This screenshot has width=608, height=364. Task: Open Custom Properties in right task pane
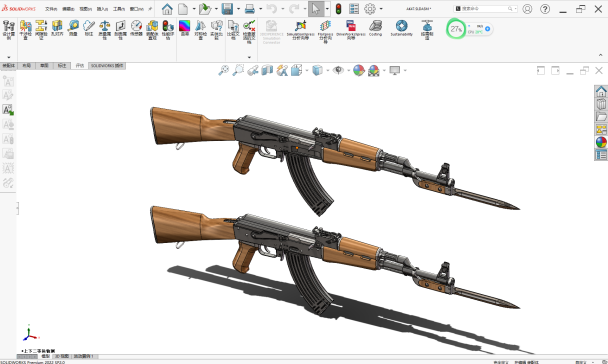pos(601,155)
